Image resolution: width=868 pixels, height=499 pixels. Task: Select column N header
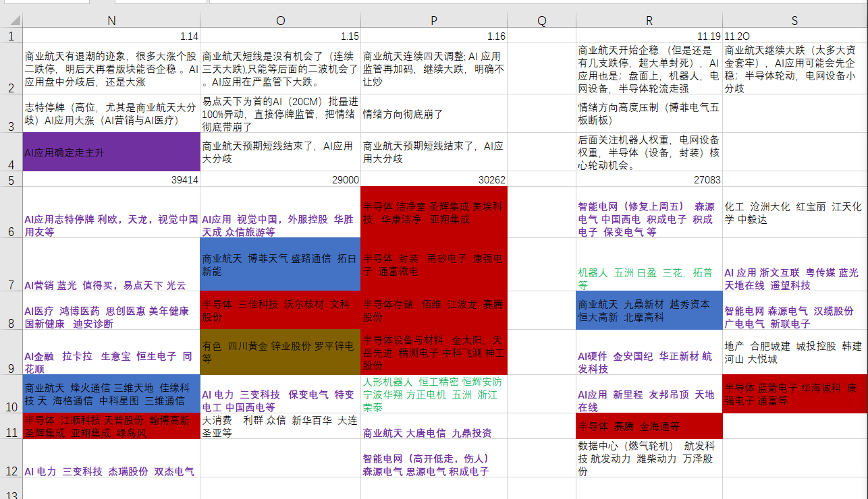111,21
